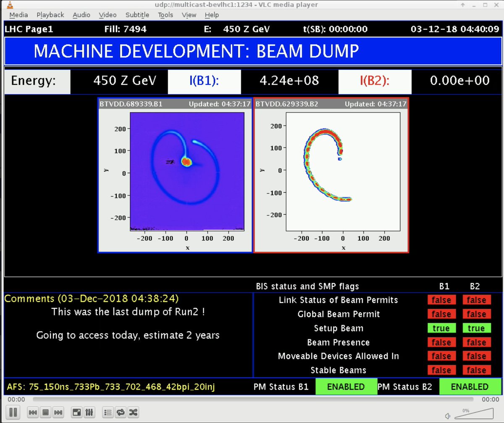Mute audio via speaker icon
This screenshot has width=504, height=423.
coord(448,416)
